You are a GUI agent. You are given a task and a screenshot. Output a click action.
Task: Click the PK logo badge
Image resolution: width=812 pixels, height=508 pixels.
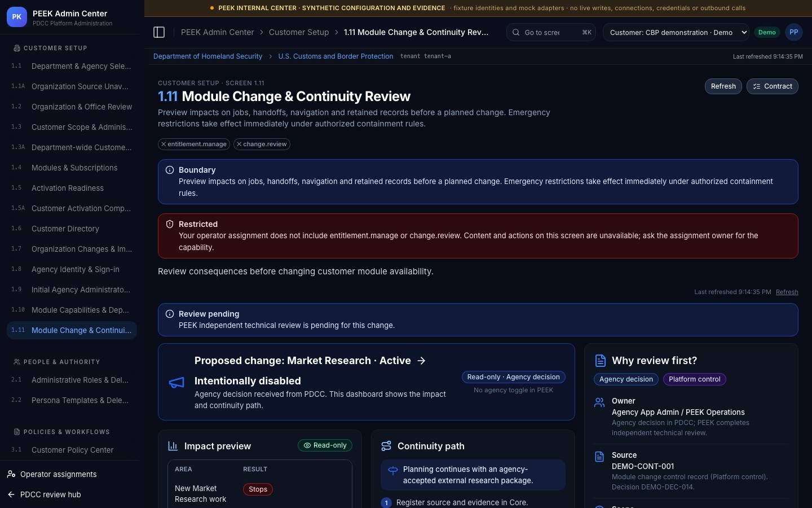point(17,17)
